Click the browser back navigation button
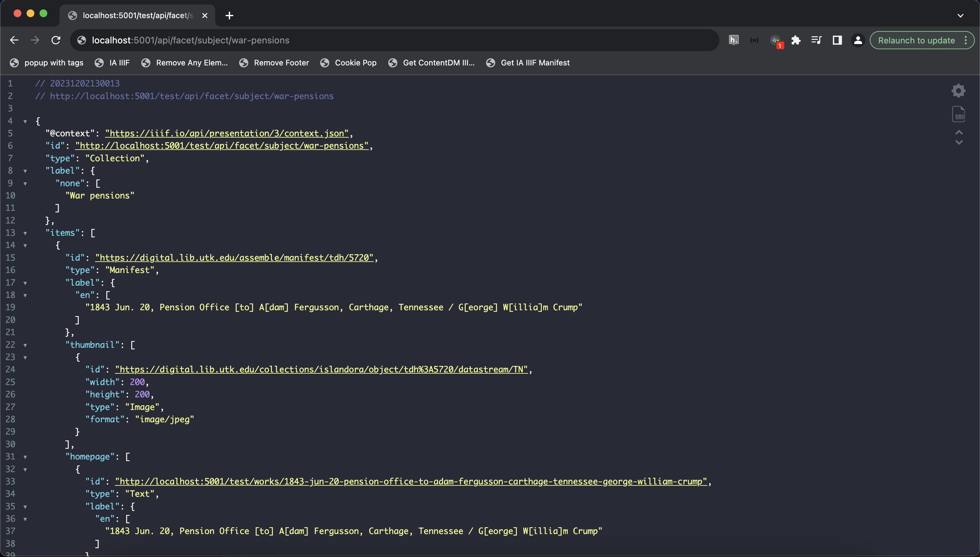Image resolution: width=980 pixels, height=557 pixels. 14,40
